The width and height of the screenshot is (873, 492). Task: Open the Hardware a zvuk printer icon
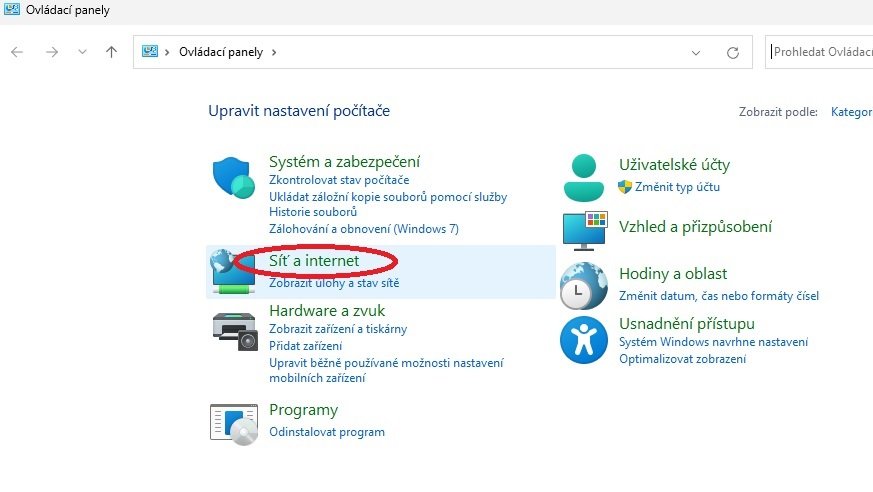pyautogui.click(x=235, y=331)
